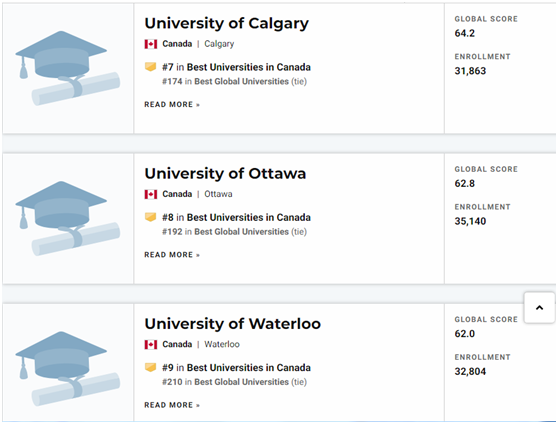Click READ MORE under University of Calgary

172,105
